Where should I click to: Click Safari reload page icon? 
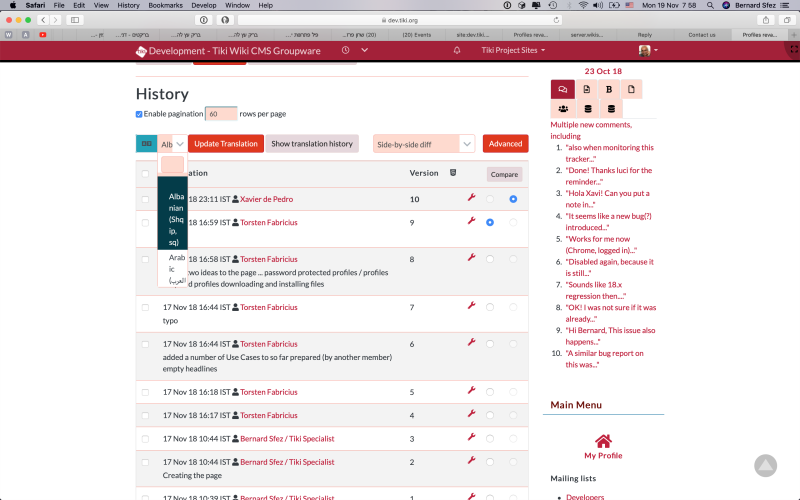(556, 20)
